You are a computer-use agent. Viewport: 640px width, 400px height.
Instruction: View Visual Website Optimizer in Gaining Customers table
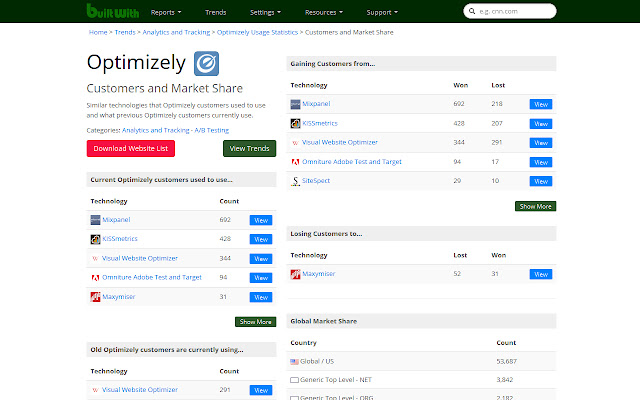click(541, 143)
